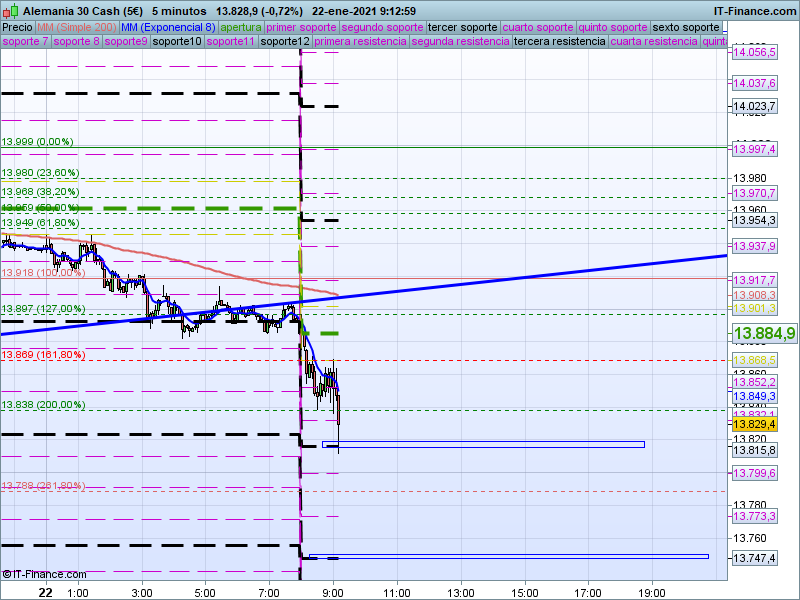The height and width of the screenshot is (600, 800).
Task: Select the 14.023,7 price label
Action: 754,106
